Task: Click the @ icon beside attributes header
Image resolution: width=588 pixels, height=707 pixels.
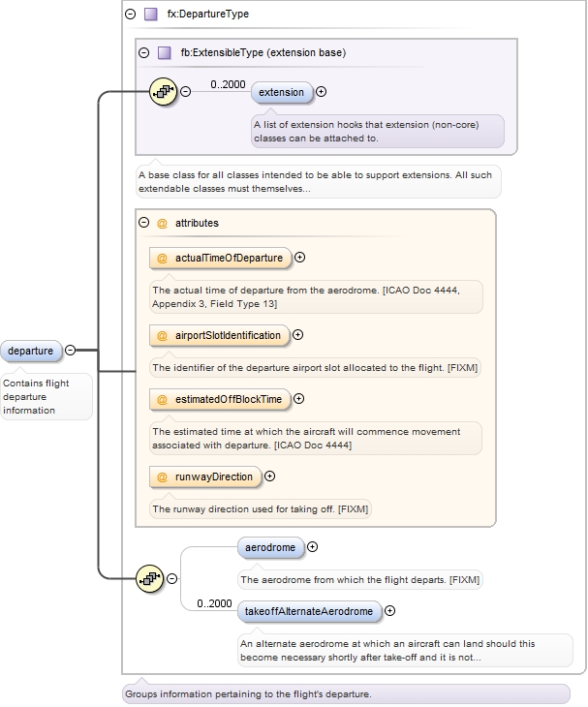Action: coord(162,223)
